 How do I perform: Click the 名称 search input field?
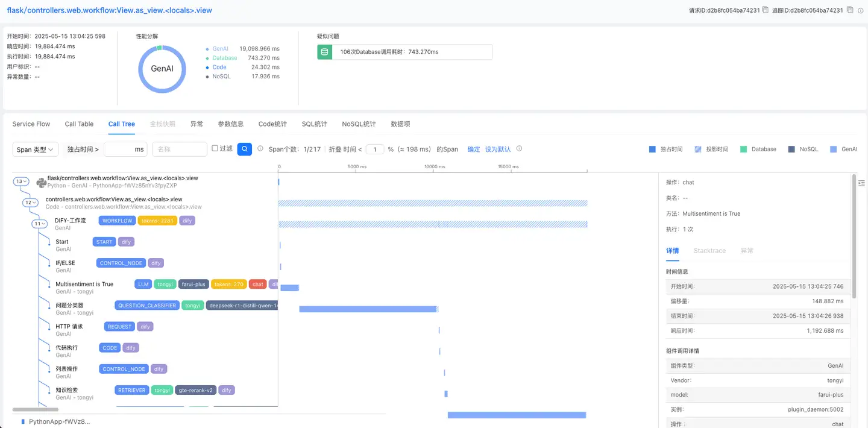click(179, 149)
